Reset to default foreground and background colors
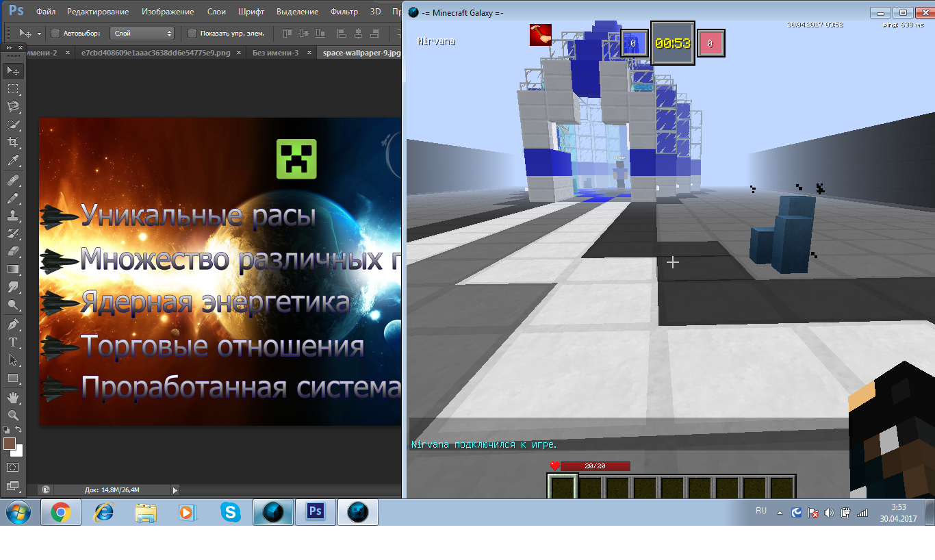Viewport: 935px width, 560px height. point(6,430)
